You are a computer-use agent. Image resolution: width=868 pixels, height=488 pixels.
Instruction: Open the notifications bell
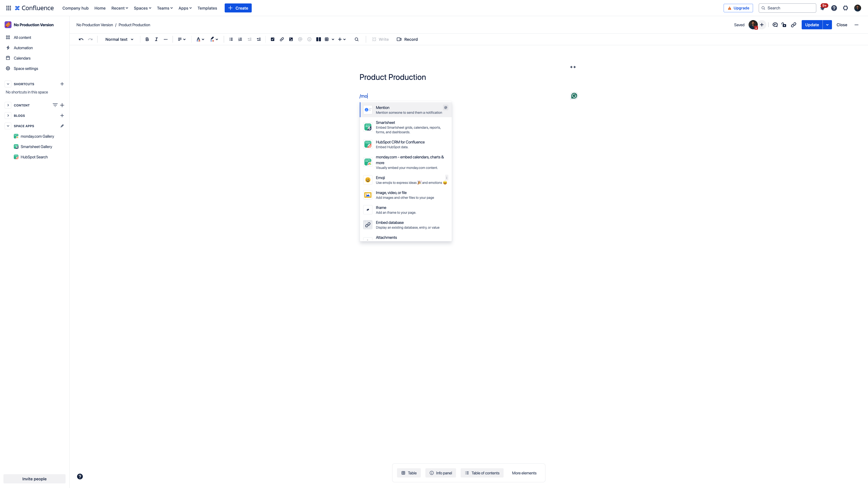tap(823, 8)
